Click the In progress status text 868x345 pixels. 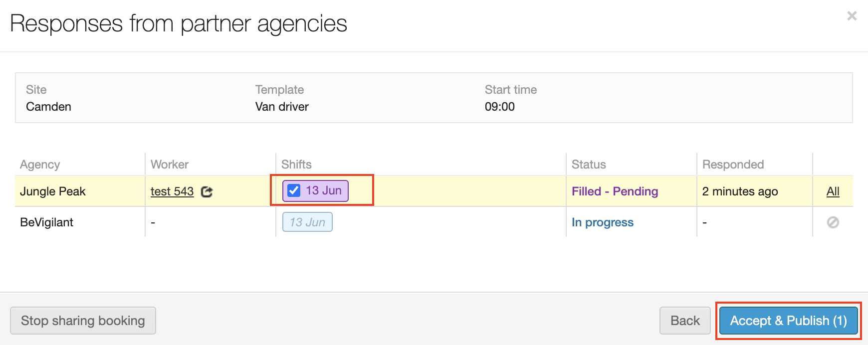(602, 222)
